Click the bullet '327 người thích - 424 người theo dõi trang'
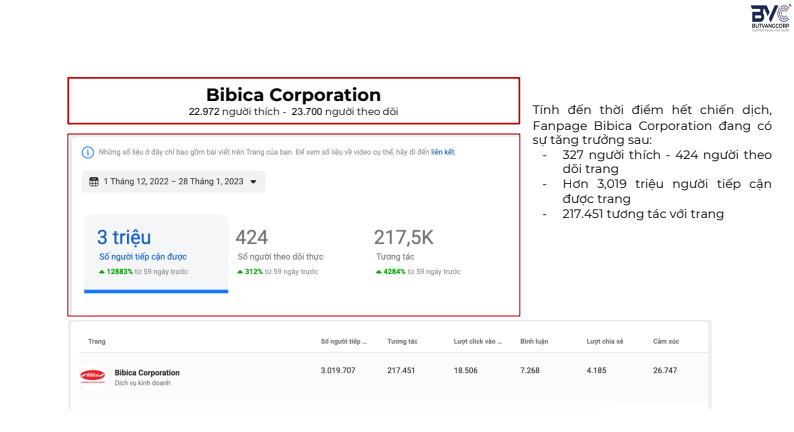 [666, 162]
